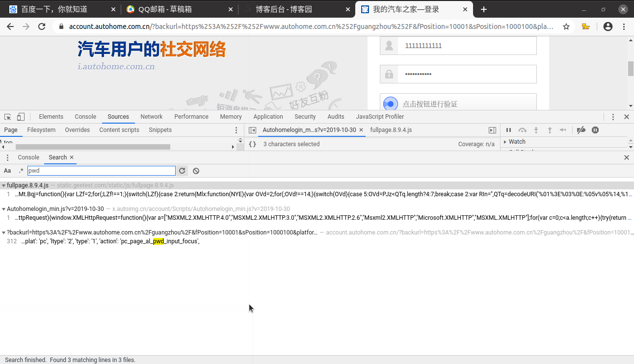Collapse the fullpage.8.9.4.js search result group

pos(4,185)
